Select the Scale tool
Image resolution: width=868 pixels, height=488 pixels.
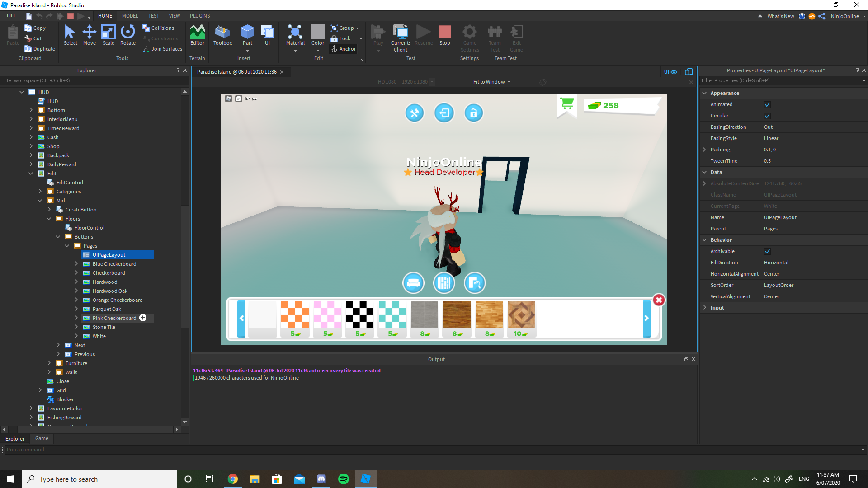[108, 34]
